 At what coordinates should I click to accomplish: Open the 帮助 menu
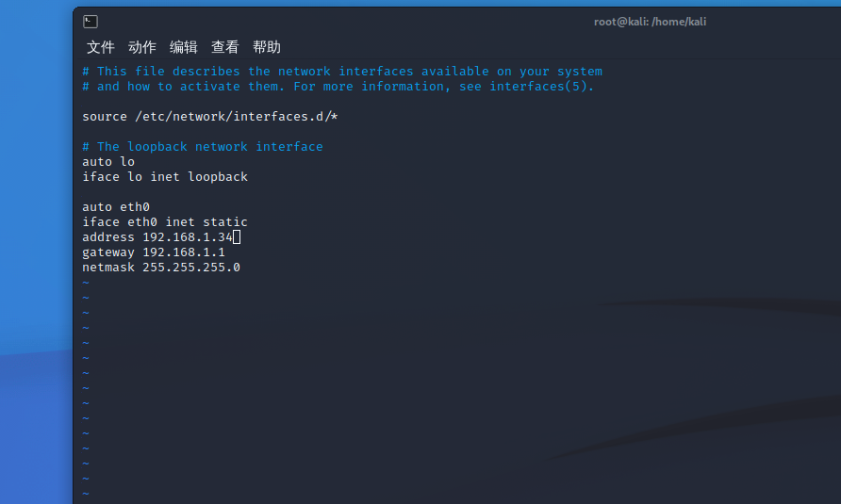267,47
